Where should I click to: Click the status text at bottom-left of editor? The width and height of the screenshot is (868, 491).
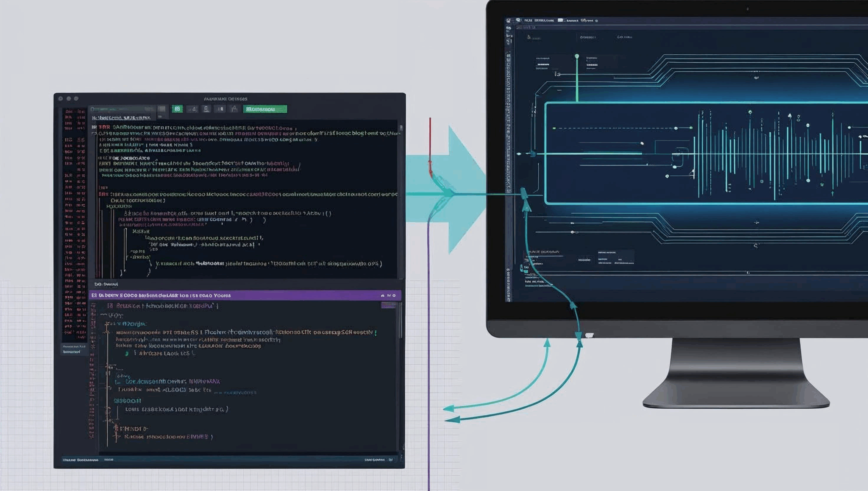pyautogui.click(x=81, y=460)
